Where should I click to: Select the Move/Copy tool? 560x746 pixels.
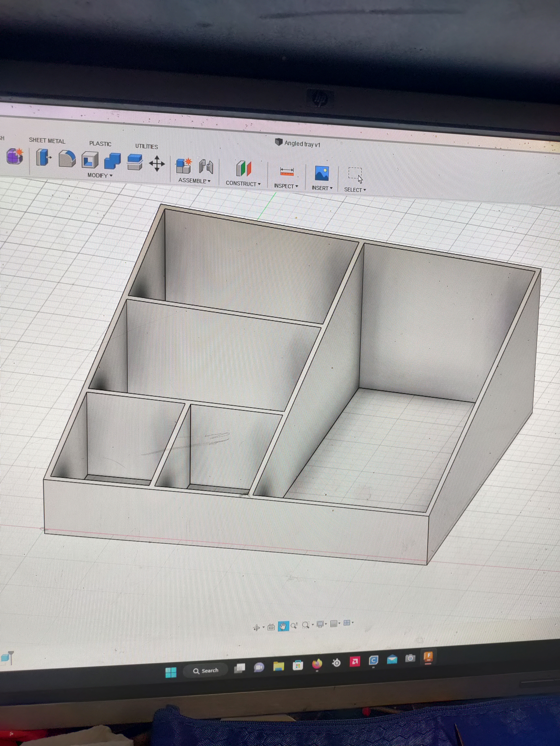tap(157, 164)
